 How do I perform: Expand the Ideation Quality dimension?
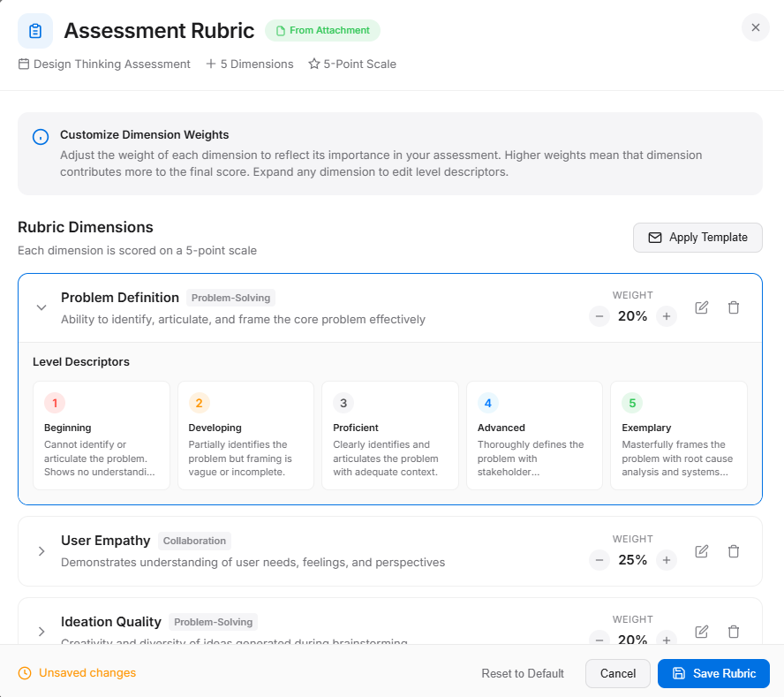click(x=41, y=631)
